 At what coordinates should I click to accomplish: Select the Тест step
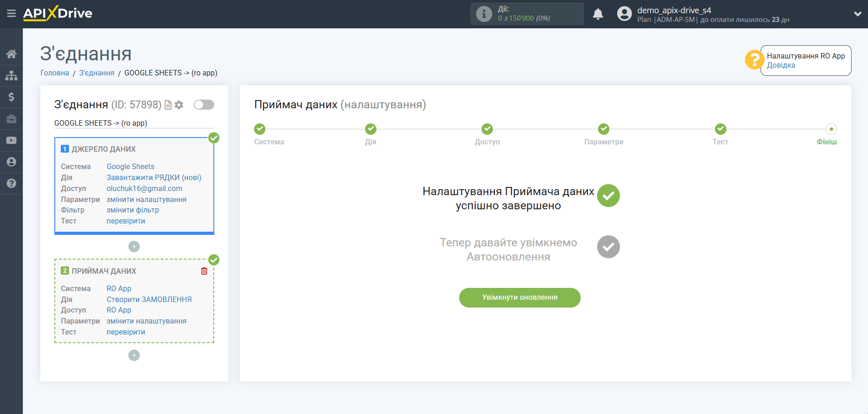720,129
